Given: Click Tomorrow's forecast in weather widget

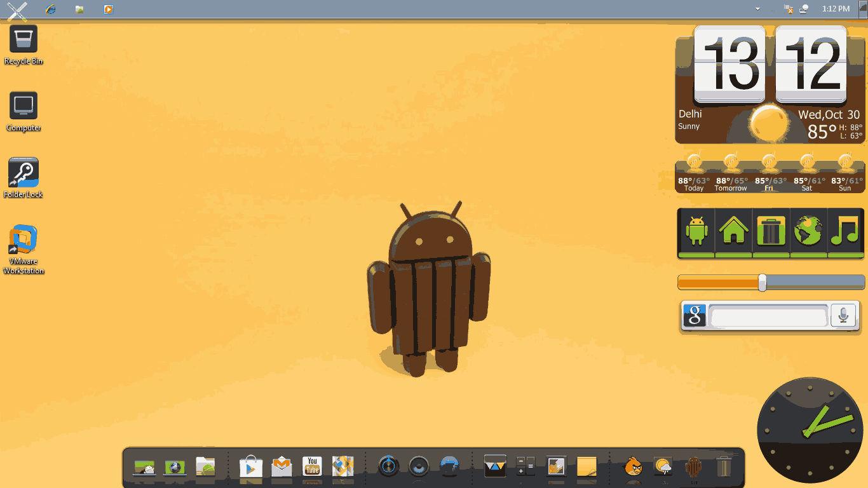Looking at the screenshot, I should click(x=731, y=173).
